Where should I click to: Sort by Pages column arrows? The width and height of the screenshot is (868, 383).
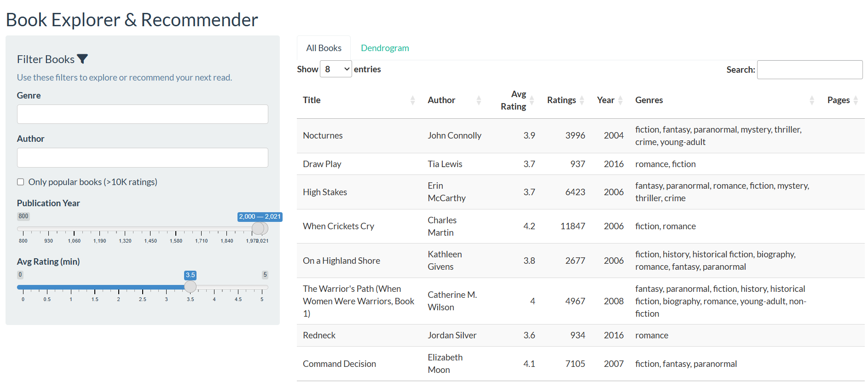pos(856,100)
